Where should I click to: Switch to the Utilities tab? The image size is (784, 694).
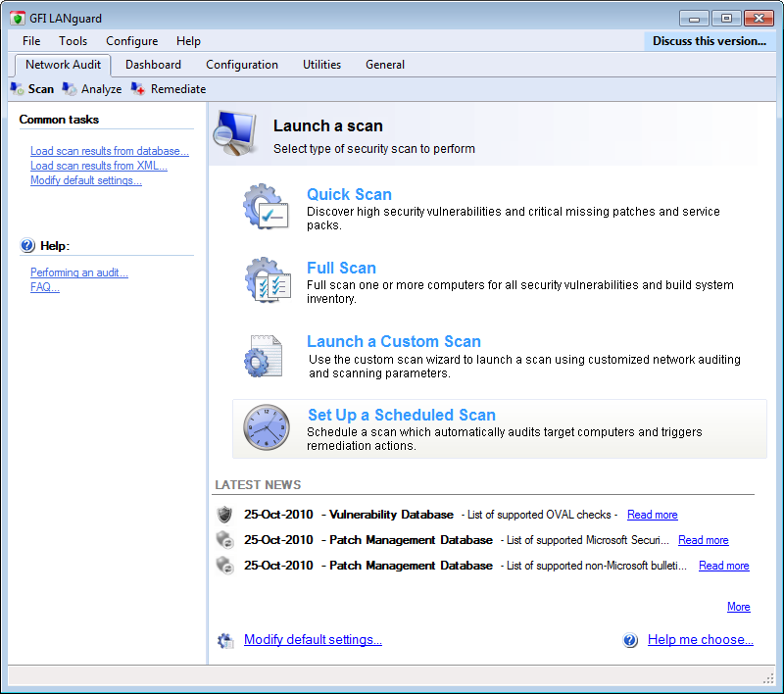pos(322,65)
